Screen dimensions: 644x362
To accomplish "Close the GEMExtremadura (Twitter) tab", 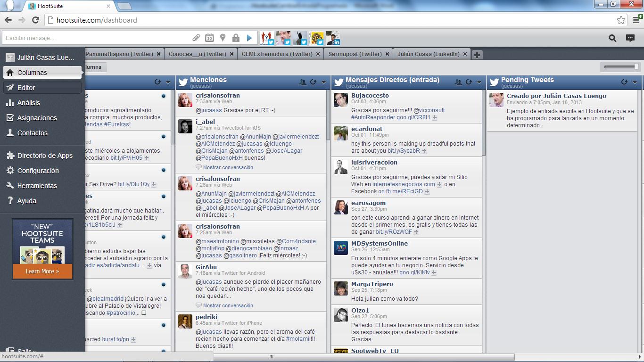I will point(318,54).
